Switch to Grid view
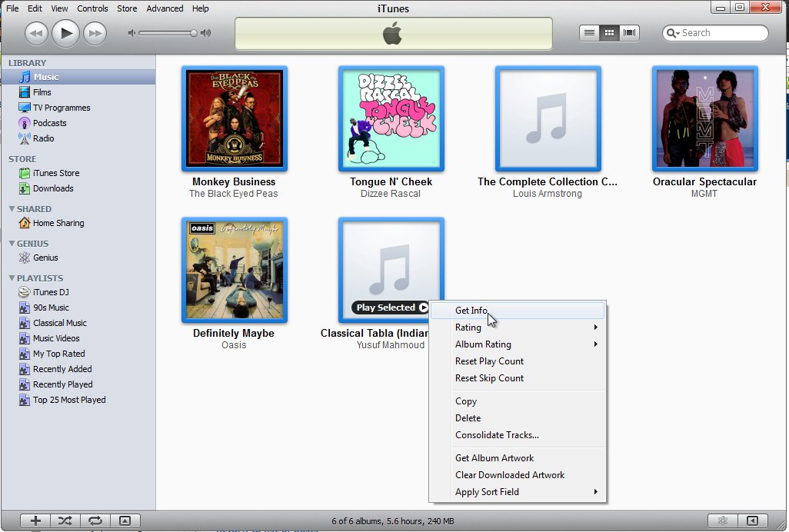This screenshot has height=532, width=789. pos(609,33)
